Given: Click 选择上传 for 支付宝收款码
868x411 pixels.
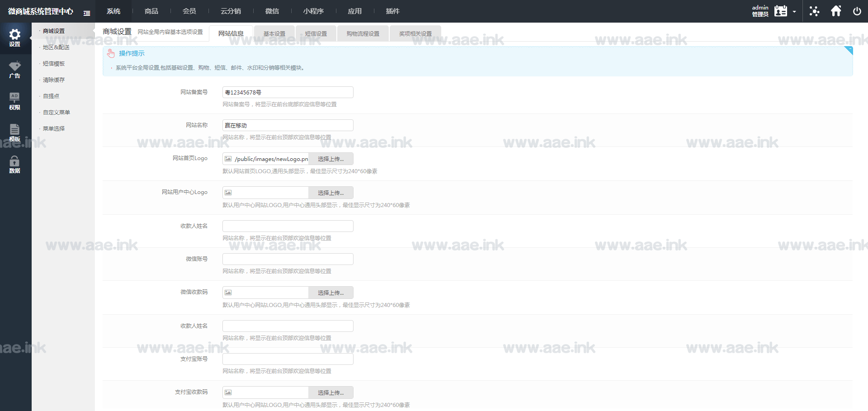Looking at the screenshot, I should 331,392.
